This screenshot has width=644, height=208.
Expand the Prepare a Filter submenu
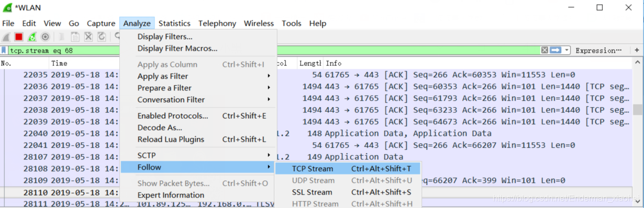(x=198, y=88)
